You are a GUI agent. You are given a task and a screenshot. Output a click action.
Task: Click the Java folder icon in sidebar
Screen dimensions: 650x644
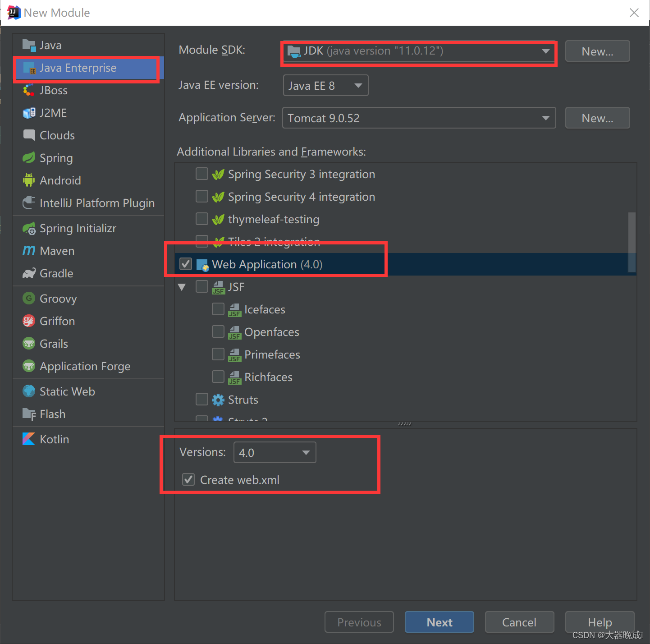click(x=29, y=45)
